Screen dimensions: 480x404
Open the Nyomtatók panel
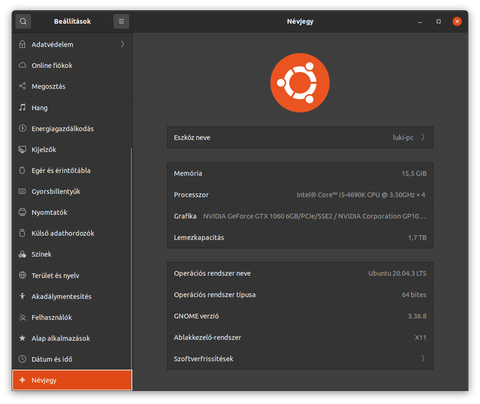(x=72, y=212)
